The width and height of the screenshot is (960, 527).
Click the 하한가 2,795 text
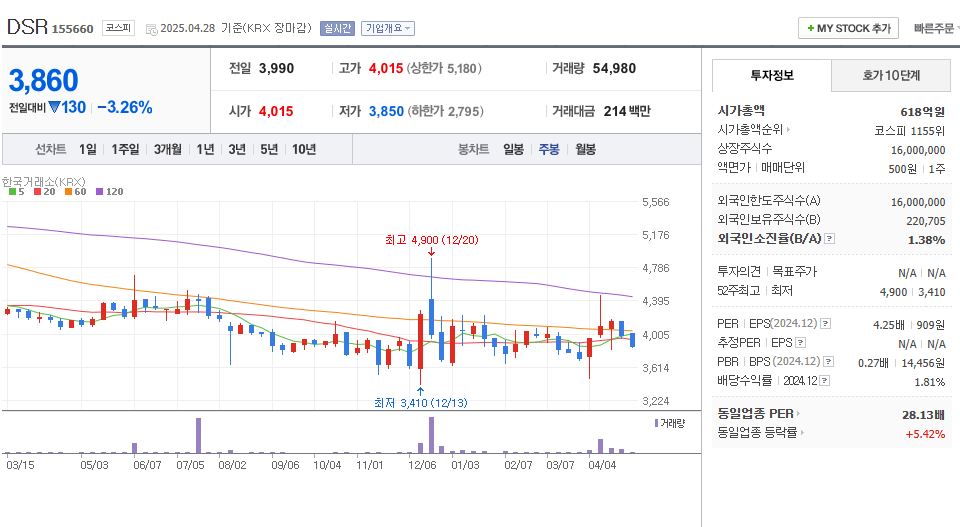[x=447, y=111]
